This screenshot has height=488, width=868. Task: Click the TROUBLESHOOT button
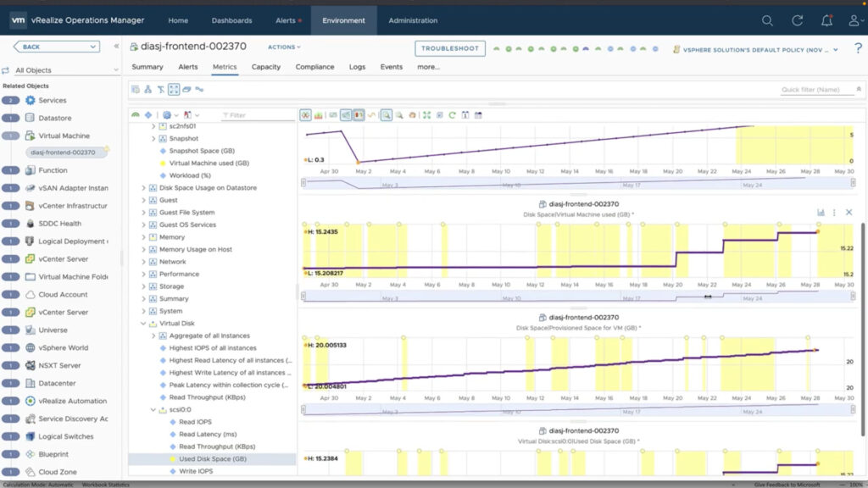tap(450, 48)
